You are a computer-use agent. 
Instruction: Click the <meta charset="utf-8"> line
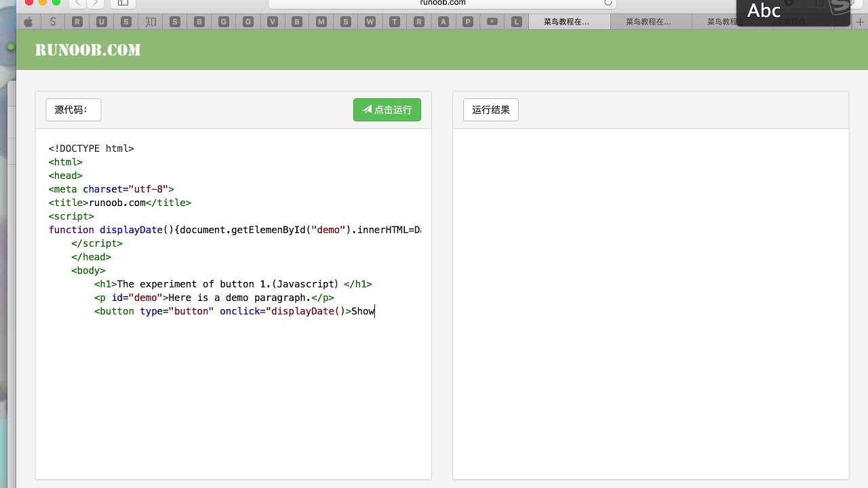point(111,189)
